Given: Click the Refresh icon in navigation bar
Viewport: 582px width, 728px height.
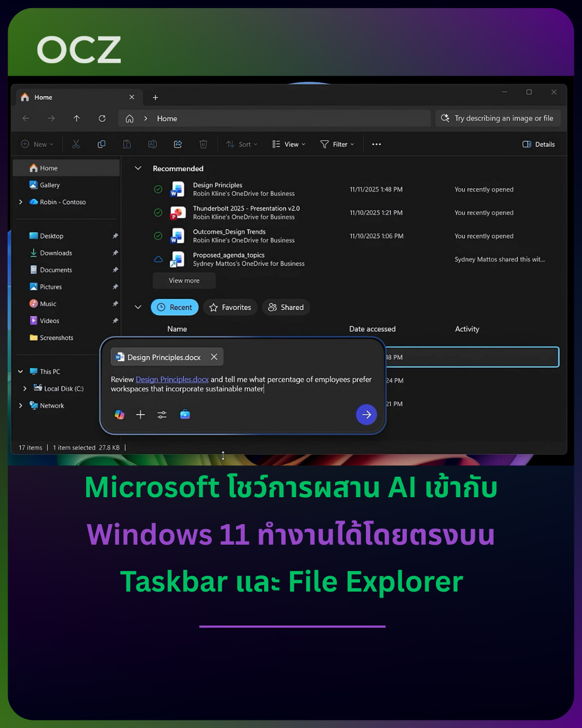Looking at the screenshot, I should point(102,119).
